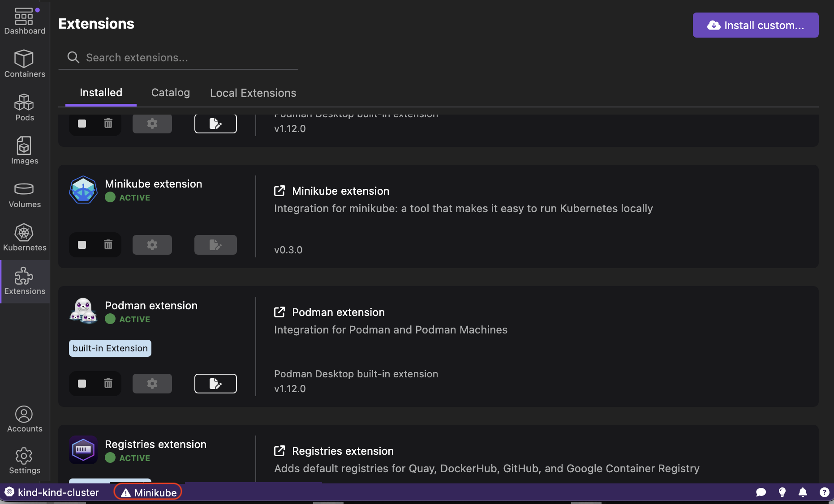
Task: Click Install custom extension button
Action: pos(755,25)
